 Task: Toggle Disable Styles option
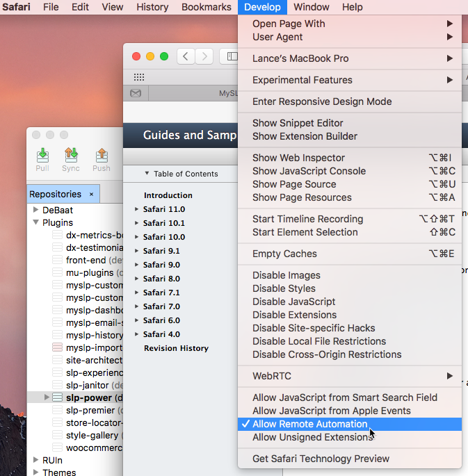pyautogui.click(x=350, y=288)
